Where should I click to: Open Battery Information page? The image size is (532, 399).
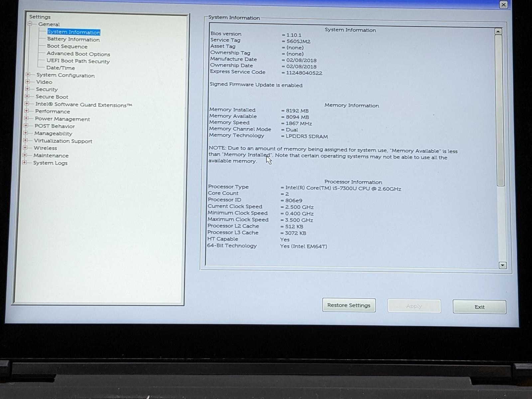[x=73, y=39]
